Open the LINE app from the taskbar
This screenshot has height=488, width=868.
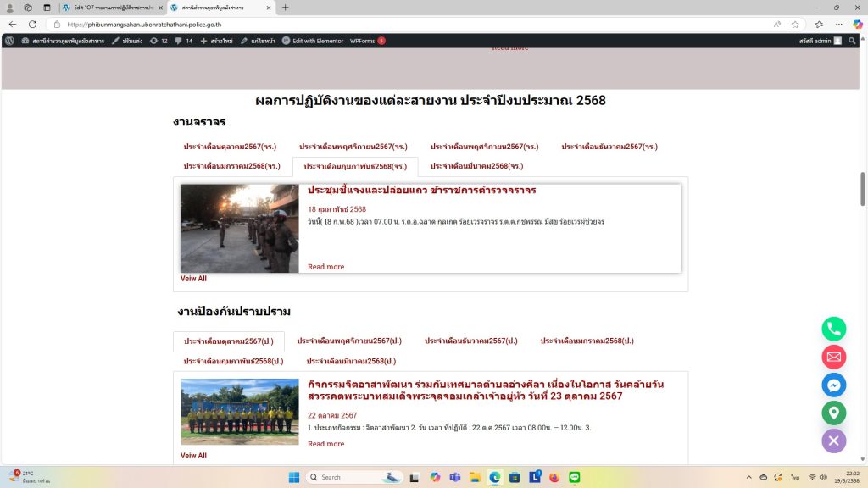574,477
